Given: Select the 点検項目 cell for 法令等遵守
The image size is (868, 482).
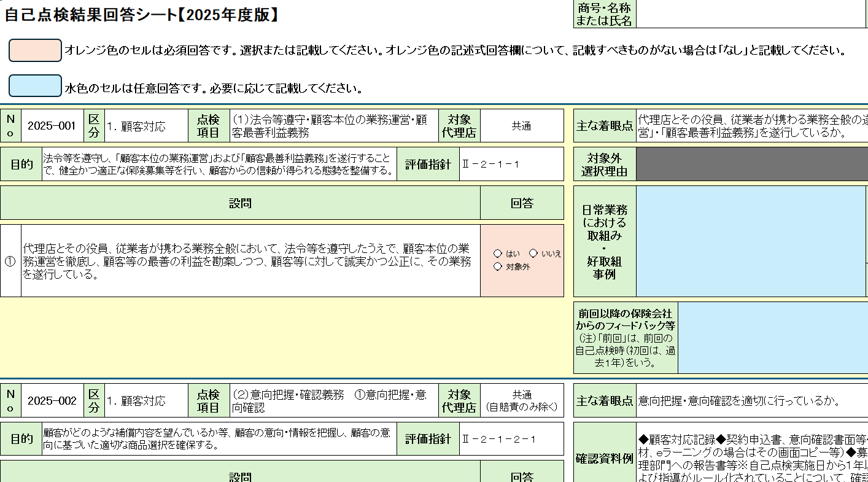Looking at the screenshot, I should 334,126.
